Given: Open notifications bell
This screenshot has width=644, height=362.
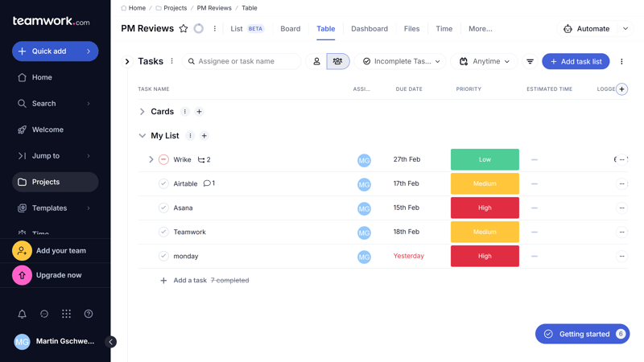Looking at the screenshot, I should point(23,314).
